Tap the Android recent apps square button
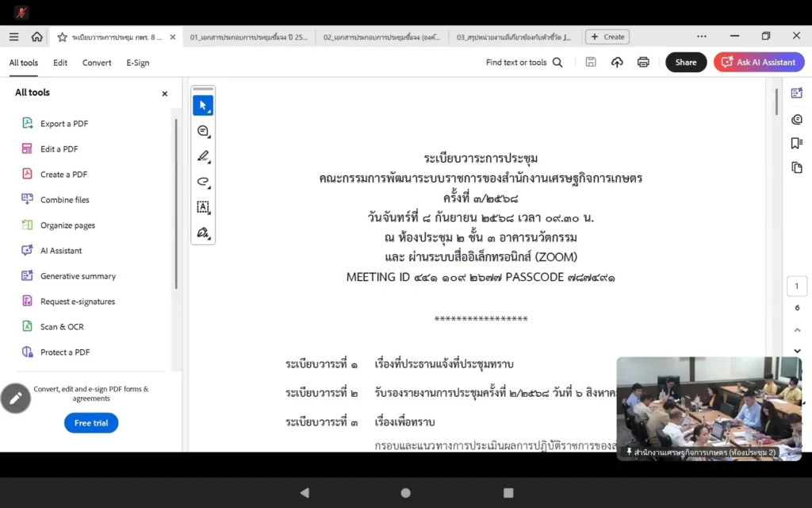This screenshot has width=812, height=508. 508,492
